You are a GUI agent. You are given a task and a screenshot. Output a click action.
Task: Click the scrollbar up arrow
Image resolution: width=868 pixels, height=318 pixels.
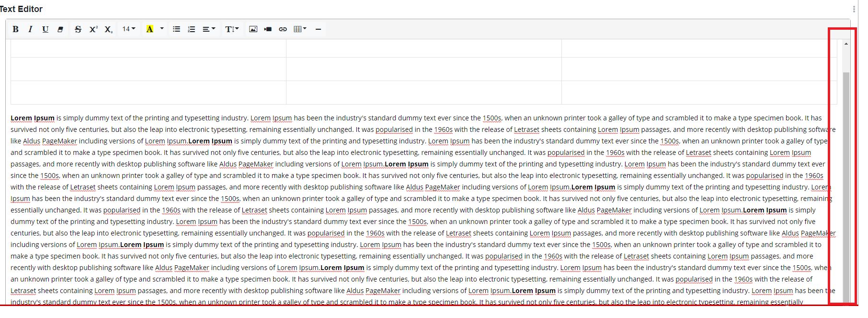846,44
